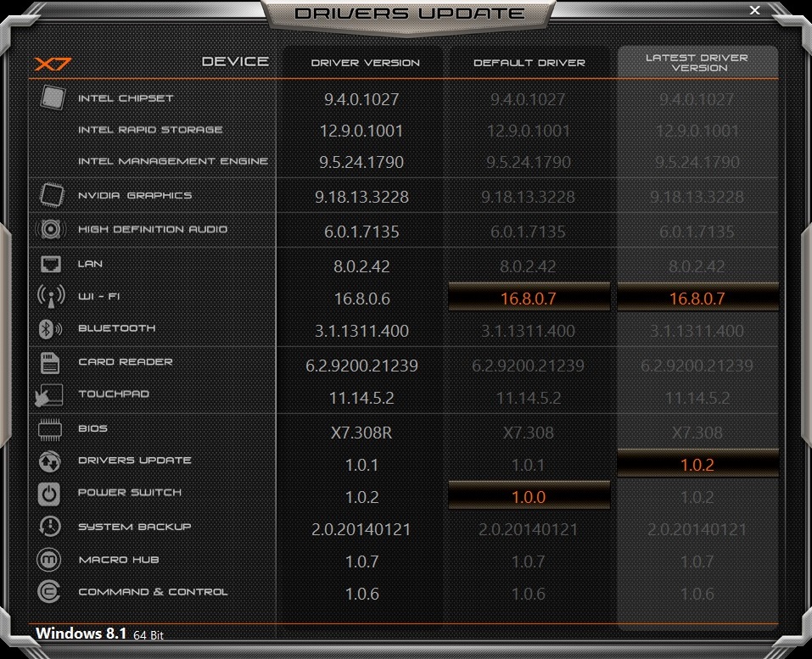
Task: Click Macro Hub driver version 1.0.7
Action: coord(361,561)
